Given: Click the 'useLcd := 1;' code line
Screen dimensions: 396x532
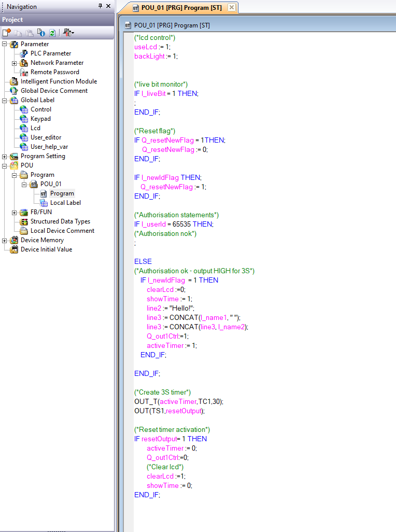Looking at the screenshot, I should pos(152,47).
